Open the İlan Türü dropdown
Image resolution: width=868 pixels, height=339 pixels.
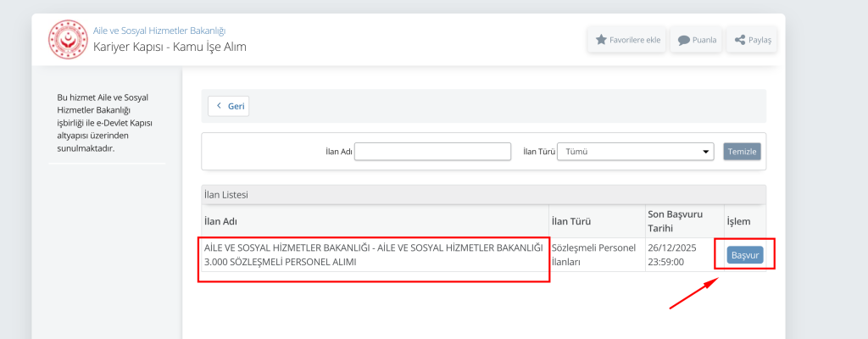[x=636, y=151]
